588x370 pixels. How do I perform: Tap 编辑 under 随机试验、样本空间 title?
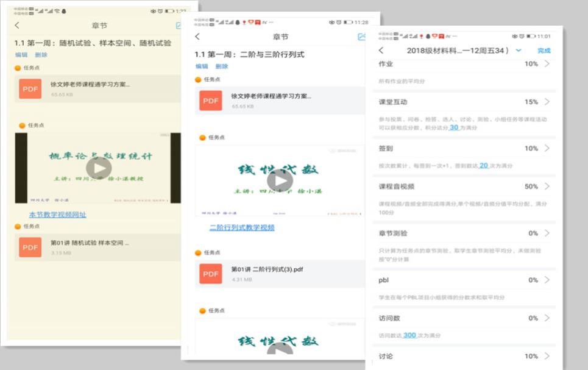[x=21, y=55]
